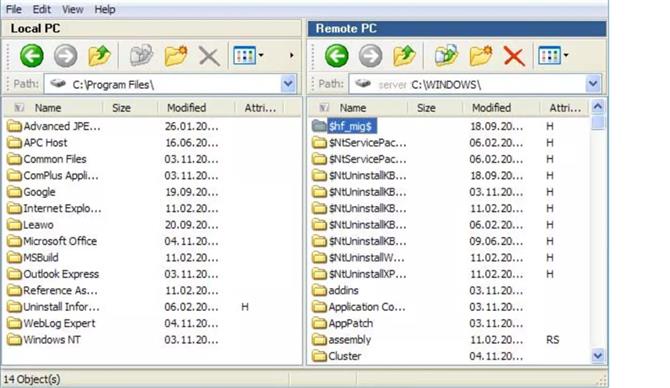Open the view mode dropdown in Local PC toolbar
This screenshot has height=388, width=670.
(248, 56)
